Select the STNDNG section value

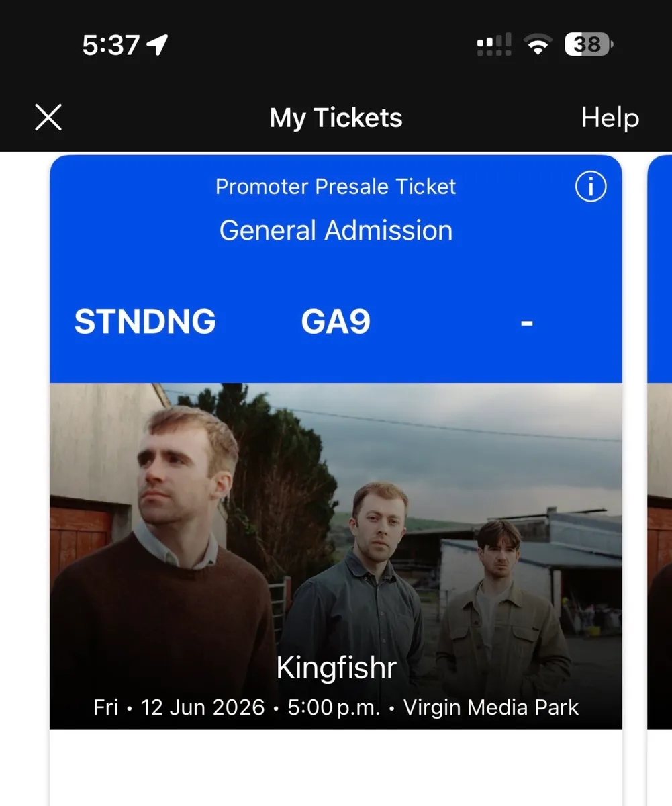(x=145, y=322)
